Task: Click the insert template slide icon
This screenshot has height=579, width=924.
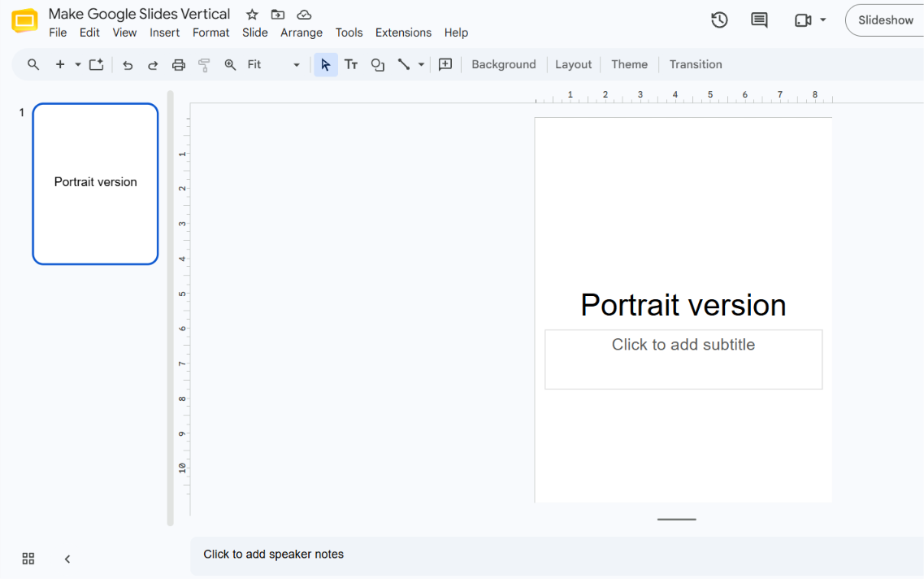Action: click(97, 64)
